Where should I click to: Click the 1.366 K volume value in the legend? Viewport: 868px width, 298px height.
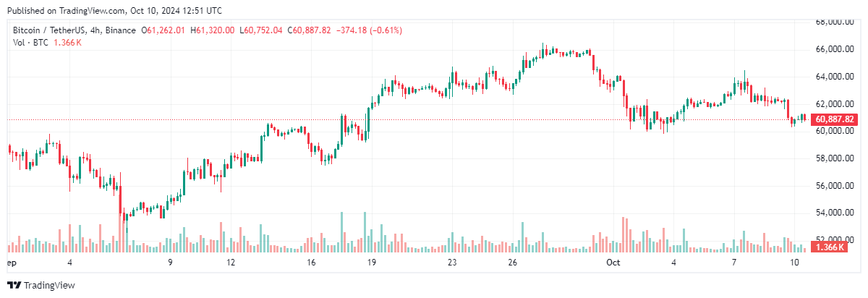click(69, 43)
